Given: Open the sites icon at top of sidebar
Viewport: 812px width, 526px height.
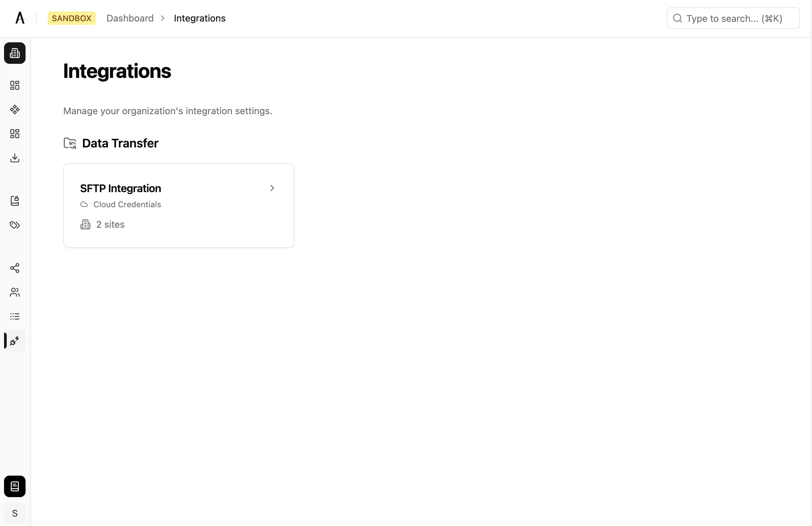Looking at the screenshot, I should point(14,53).
